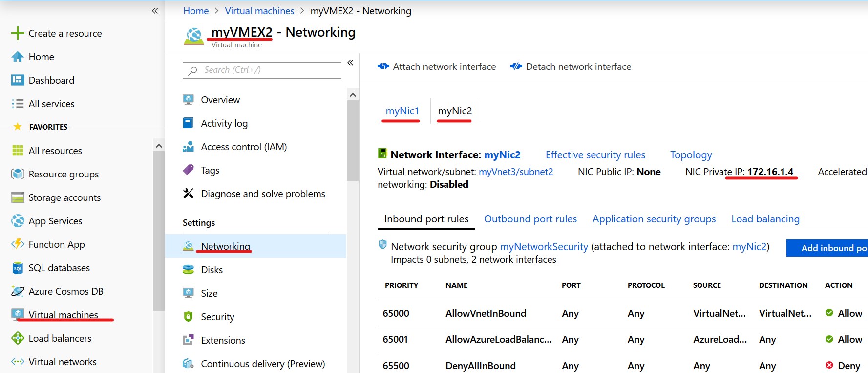Switch to the myNic1 tab
Viewport: 868px width, 373px height.
click(x=402, y=111)
